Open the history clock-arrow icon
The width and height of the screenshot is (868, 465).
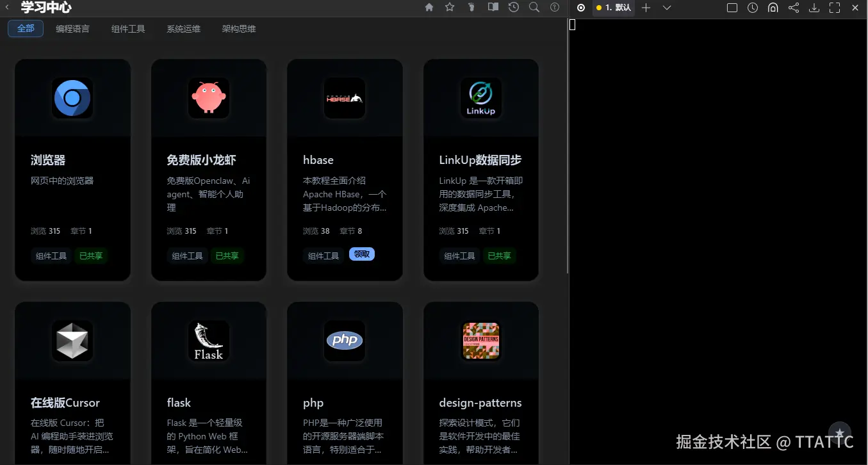514,8
